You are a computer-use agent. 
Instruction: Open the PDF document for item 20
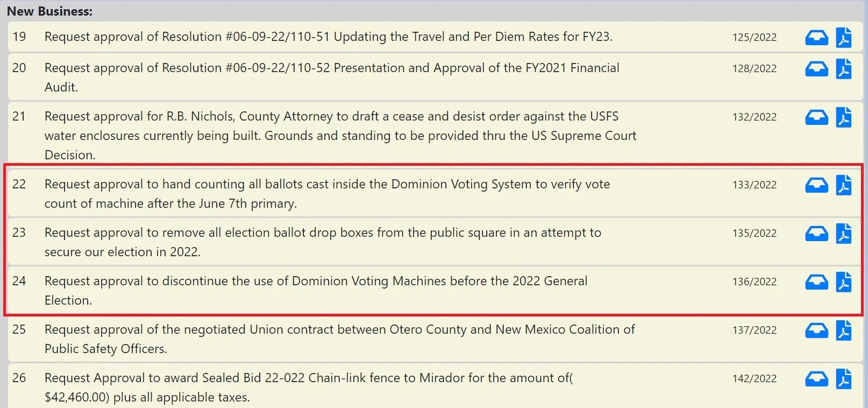pos(843,69)
